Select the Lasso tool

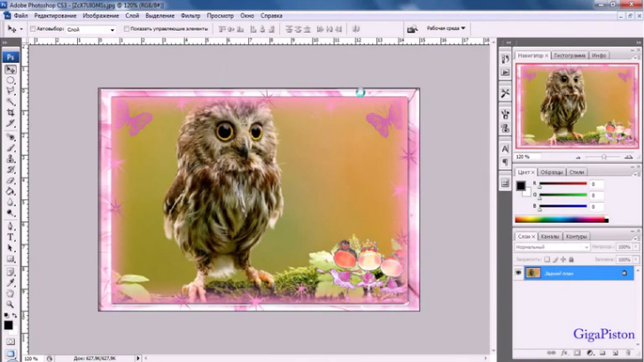(11, 91)
